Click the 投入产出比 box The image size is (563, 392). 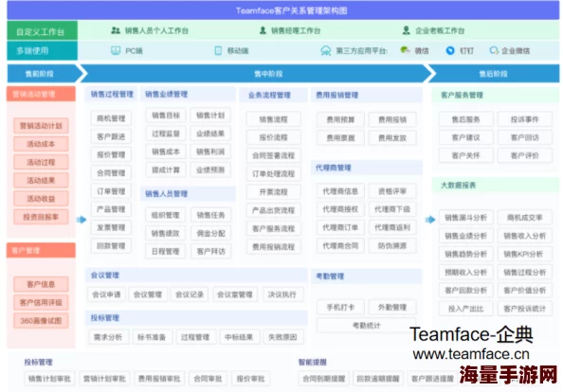(465, 309)
